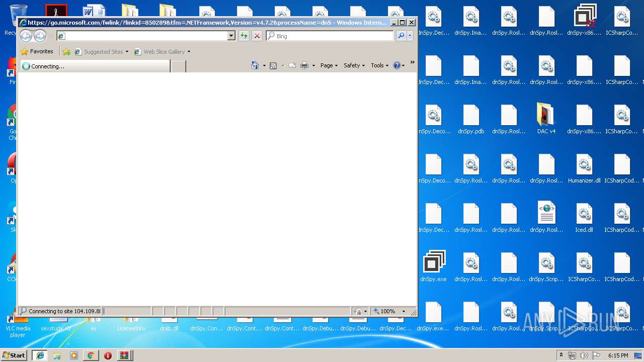Viewport: 644px width, 362px height.
Task: Open the Safety menu
Action: pos(354,65)
